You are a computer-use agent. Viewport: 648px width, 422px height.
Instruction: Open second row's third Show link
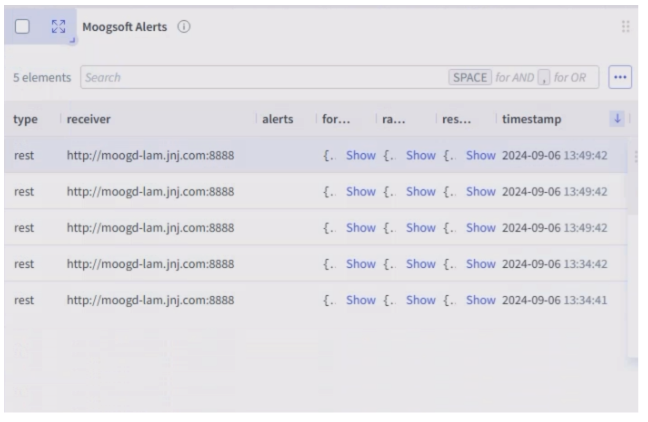click(481, 192)
